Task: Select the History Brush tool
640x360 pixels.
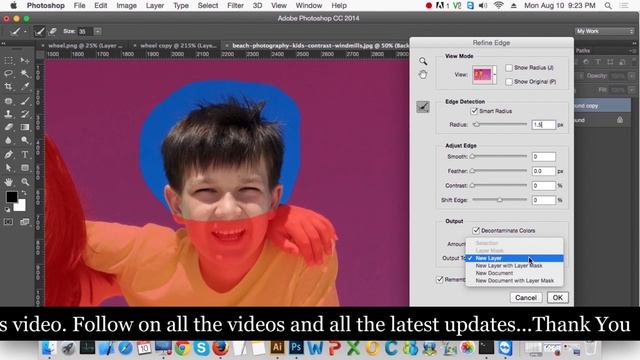Action: [x=25, y=114]
